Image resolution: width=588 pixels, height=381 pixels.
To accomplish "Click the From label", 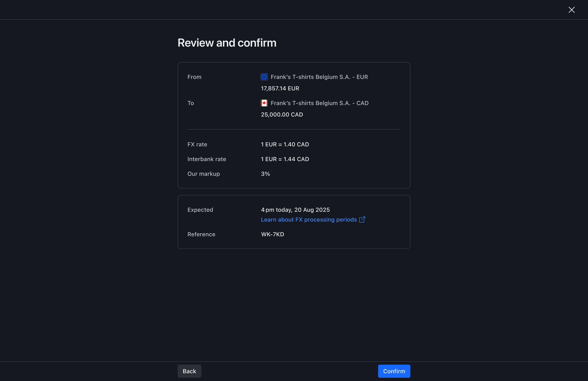I will [x=194, y=77].
